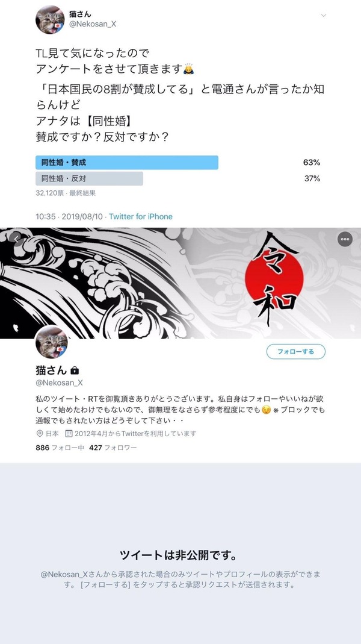Select the 同性婚・反対 poll bar
This screenshot has height=644, width=361.
tap(90, 179)
